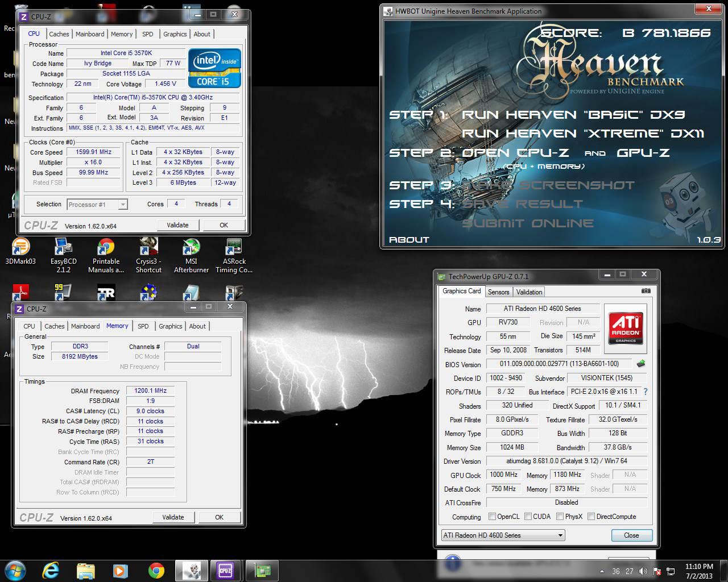Select the DRAM Frequency value 1200.1 MHz
Viewport: 728px width, 582px height.
tap(150, 390)
